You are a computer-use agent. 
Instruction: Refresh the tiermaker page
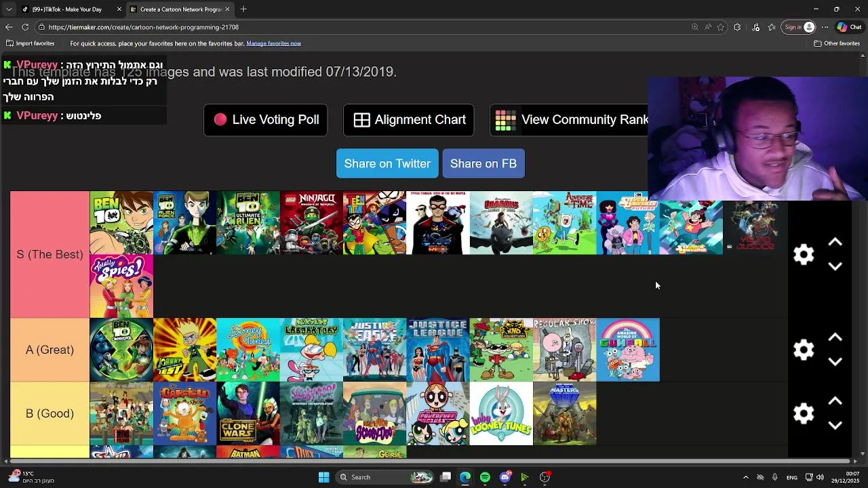coord(25,27)
